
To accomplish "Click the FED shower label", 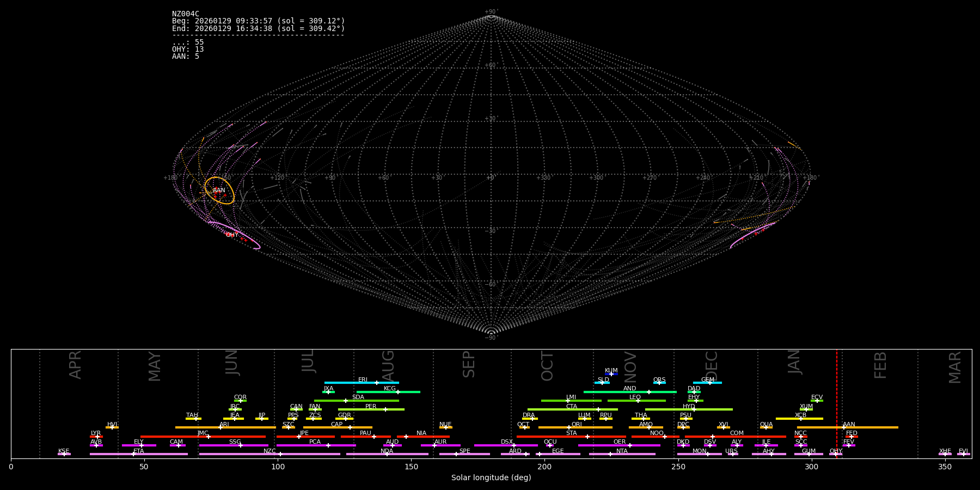I will point(852,433).
